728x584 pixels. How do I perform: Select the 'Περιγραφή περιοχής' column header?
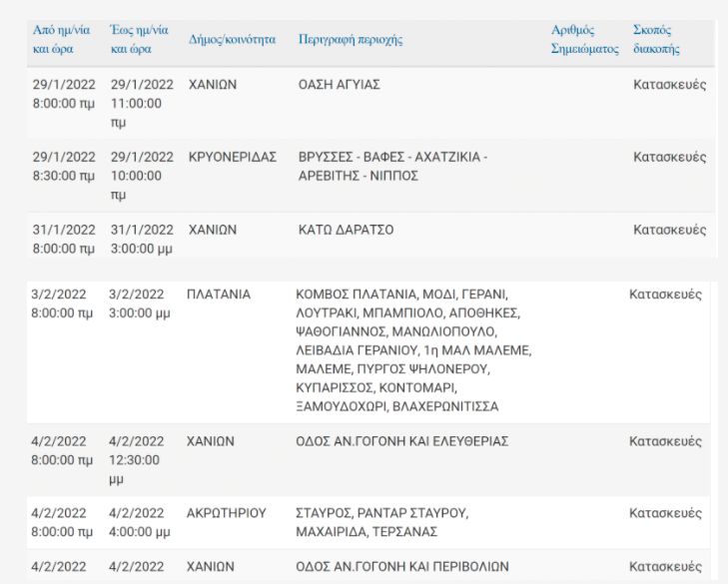(351, 40)
